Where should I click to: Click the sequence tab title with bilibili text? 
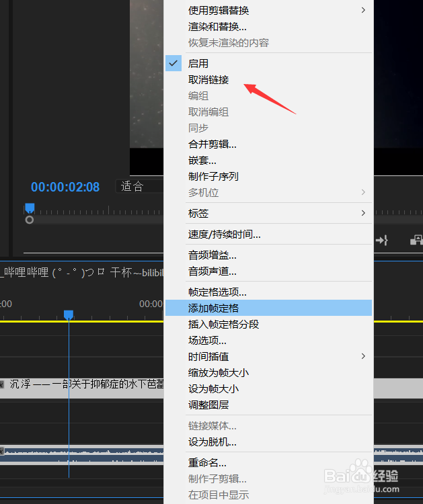point(82,273)
